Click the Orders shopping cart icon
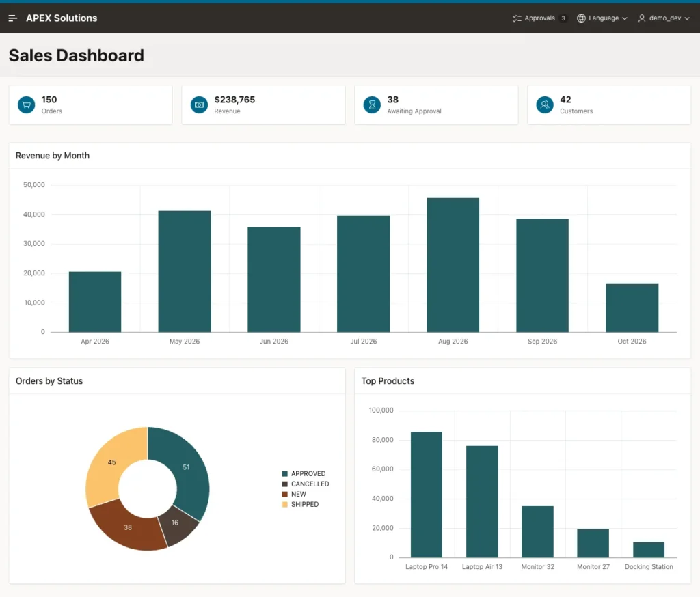Screen dimensions: 700x597 coord(27,105)
